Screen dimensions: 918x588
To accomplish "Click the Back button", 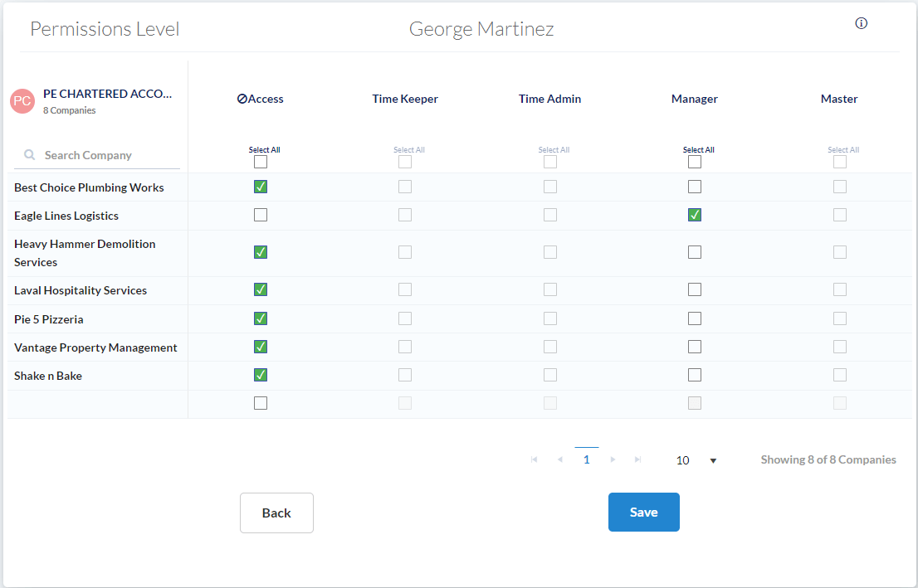I will point(276,513).
